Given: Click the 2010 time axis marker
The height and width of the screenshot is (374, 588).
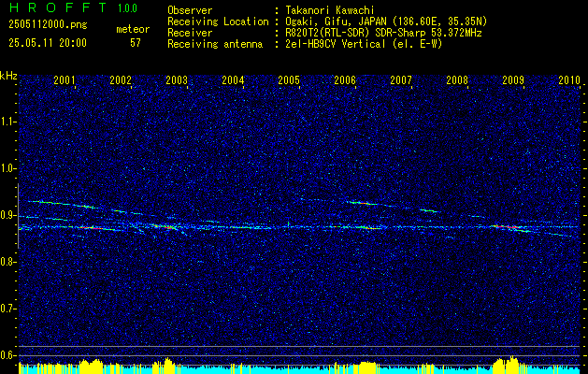Looking at the screenshot, I should (x=569, y=79).
